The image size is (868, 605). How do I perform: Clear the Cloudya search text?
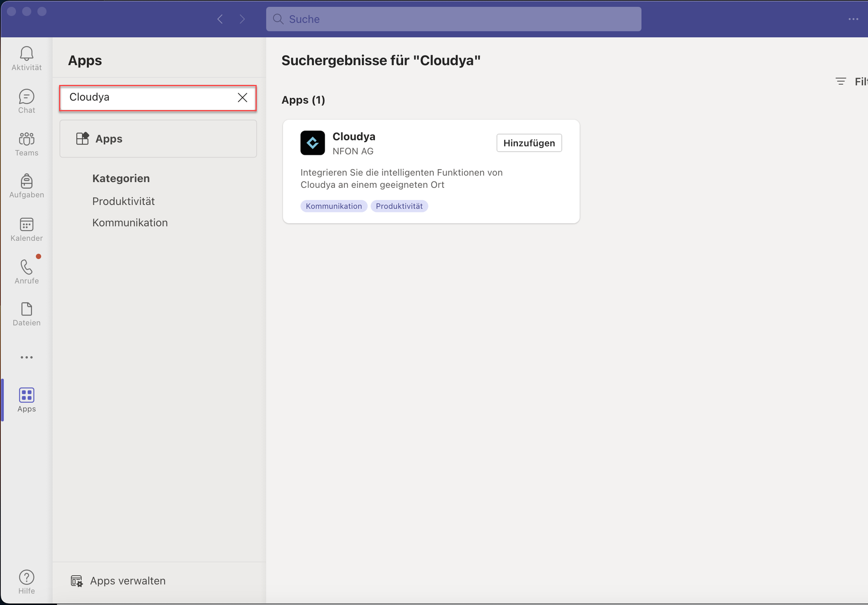point(242,98)
